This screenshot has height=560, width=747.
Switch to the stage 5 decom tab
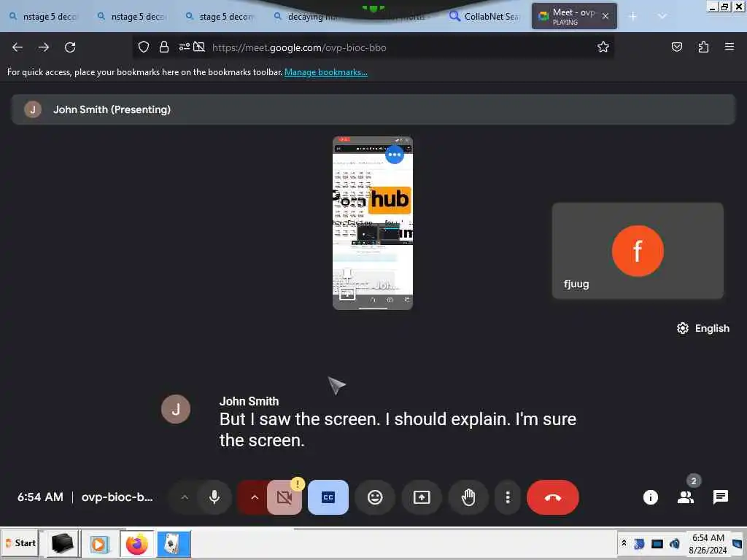point(220,17)
